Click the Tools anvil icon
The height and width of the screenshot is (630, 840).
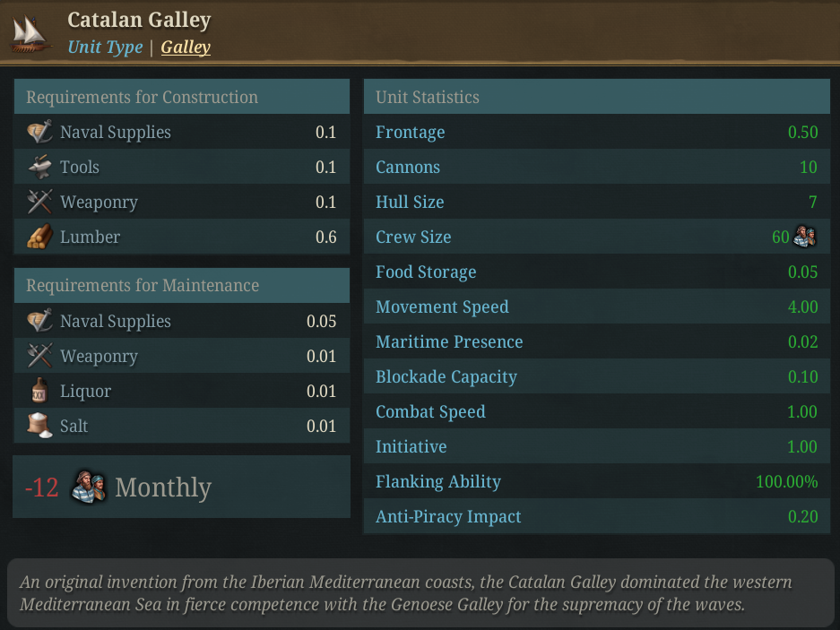coord(39,168)
